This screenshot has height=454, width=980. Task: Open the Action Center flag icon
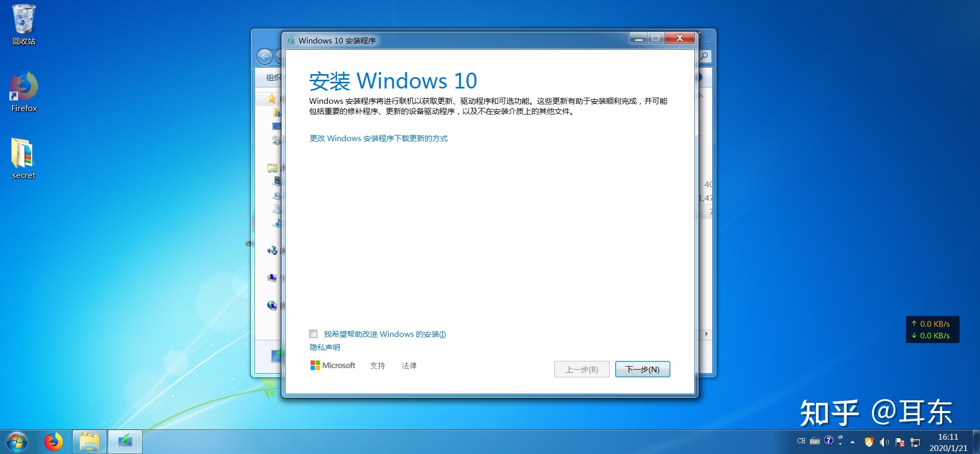[x=900, y=442]
